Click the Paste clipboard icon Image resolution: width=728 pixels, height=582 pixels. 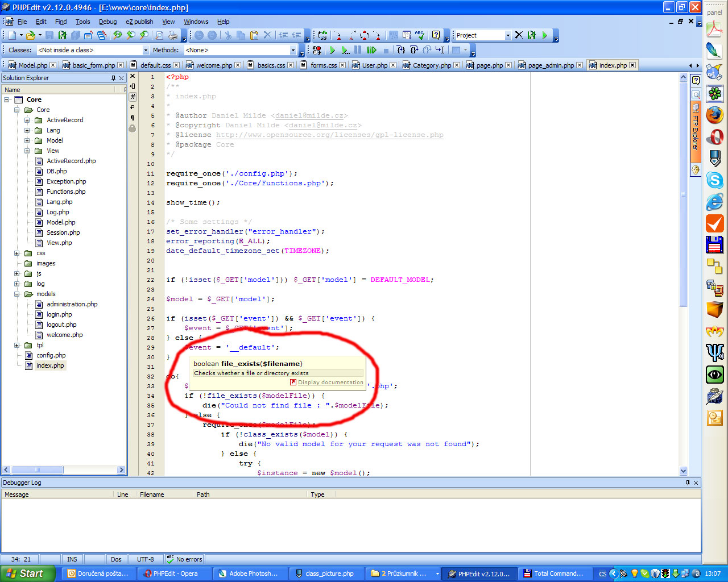pos(254,35)
